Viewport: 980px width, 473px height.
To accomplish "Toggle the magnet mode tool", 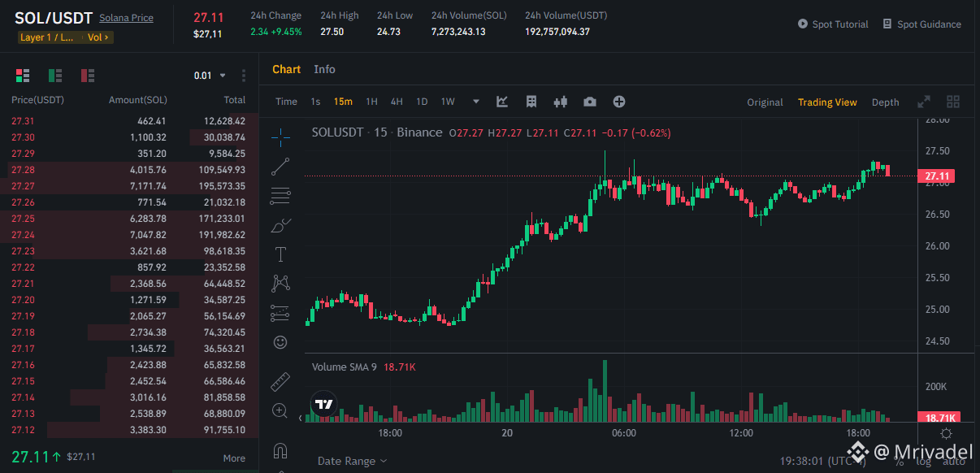I will (280, 449).
